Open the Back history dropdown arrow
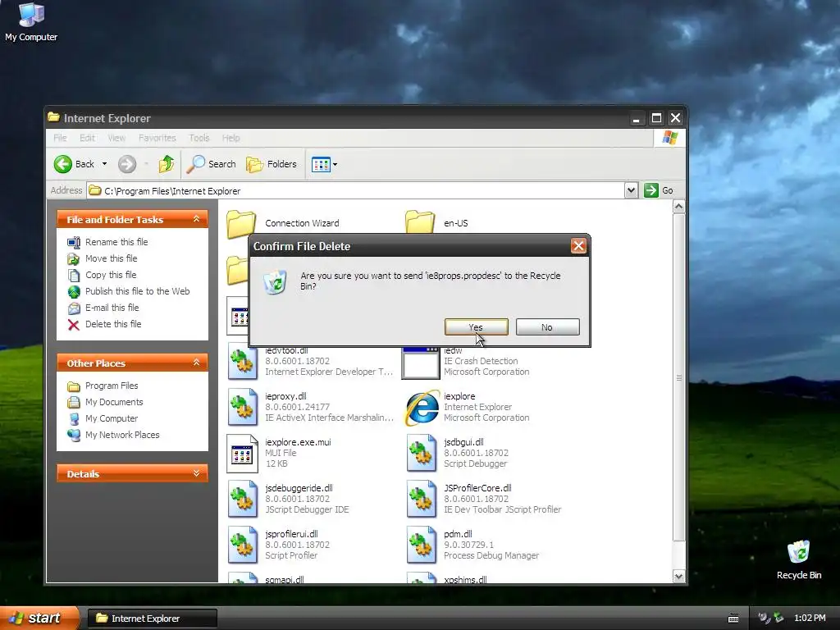 (x=104, y=164)
